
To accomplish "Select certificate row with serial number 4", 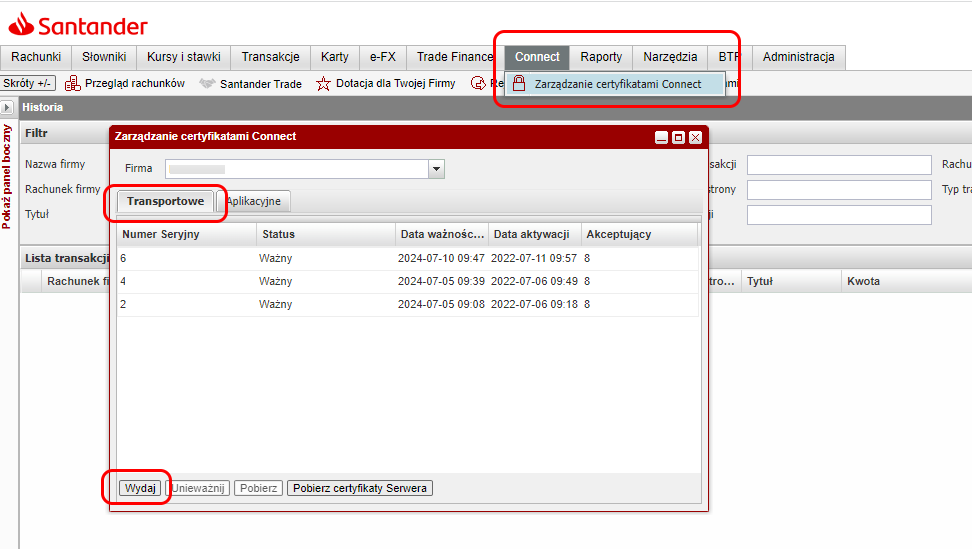I will tap(408, 281).
